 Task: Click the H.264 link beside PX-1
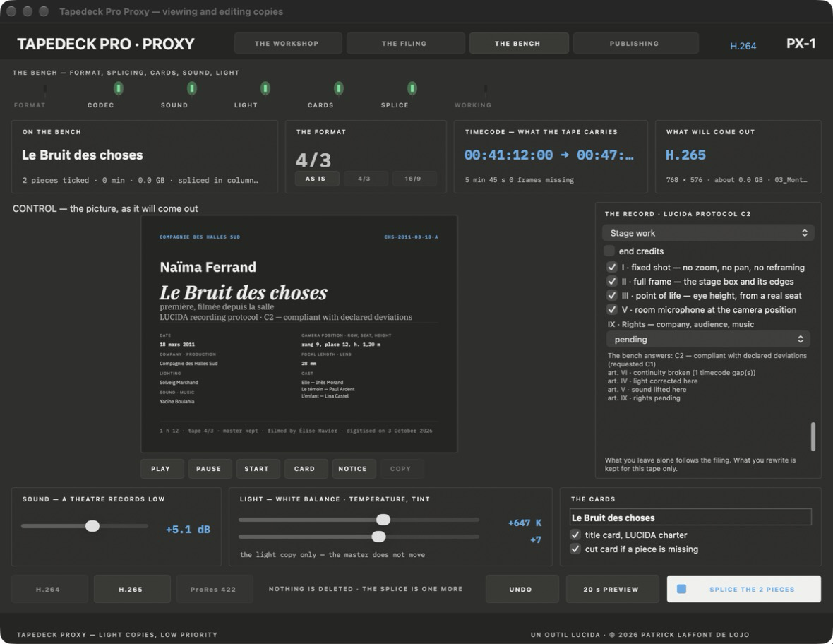pos(743,46)
